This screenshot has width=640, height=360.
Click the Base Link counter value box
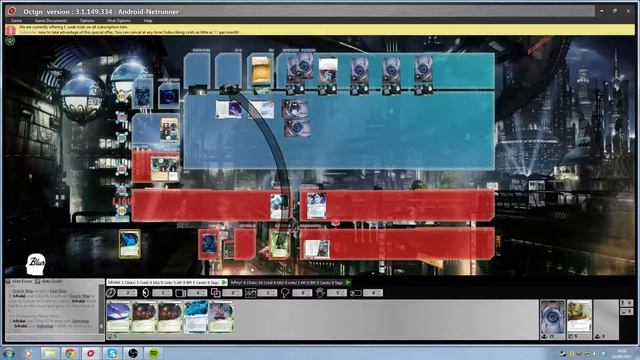click(232, 293)
